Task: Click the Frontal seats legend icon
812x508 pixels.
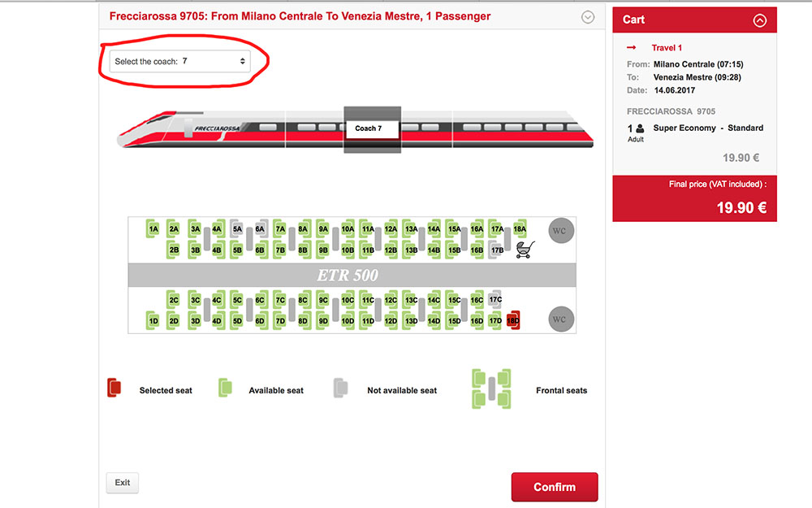Action: pos(491,389)
